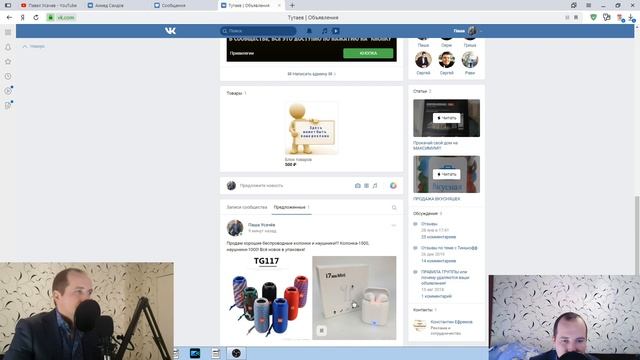This screenshot has height=360, width=640.
Task: Click the round dark taskbar icon
Action: point(236,353)
